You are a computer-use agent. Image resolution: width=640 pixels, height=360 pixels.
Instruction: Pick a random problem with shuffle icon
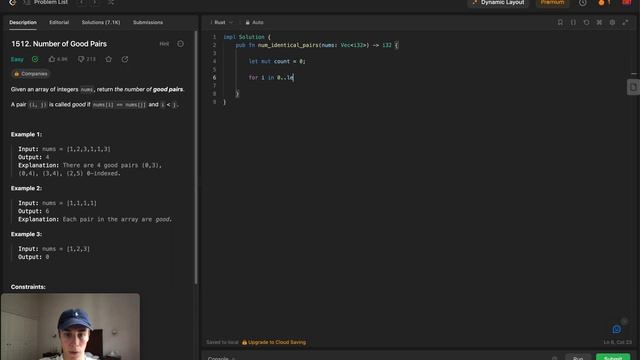click(111, 2)
